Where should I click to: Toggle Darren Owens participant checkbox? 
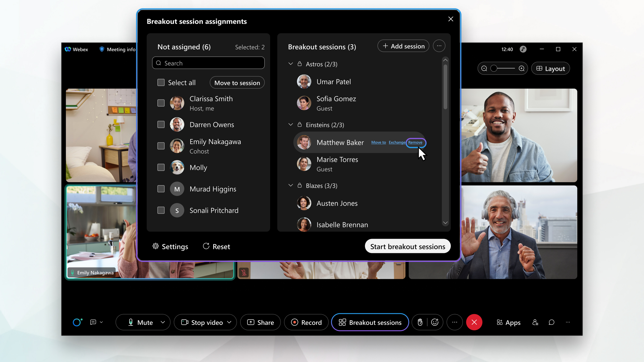coord(161,124)
